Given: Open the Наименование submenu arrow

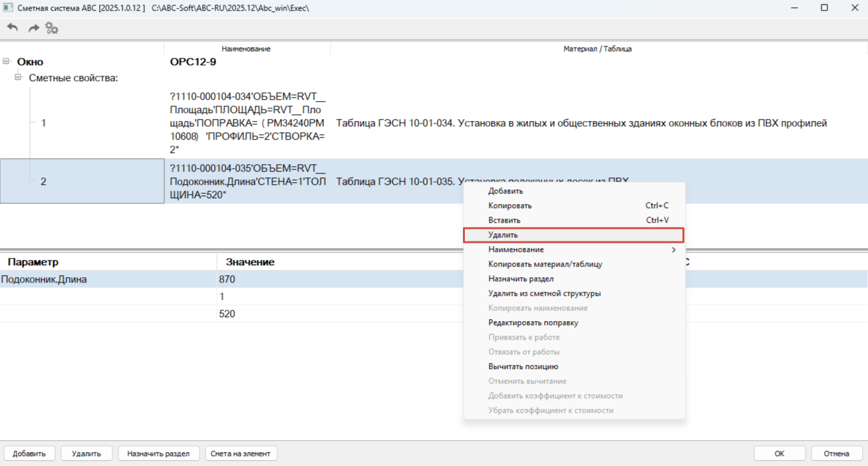Looking at the screenshot, I should point(674,250).
